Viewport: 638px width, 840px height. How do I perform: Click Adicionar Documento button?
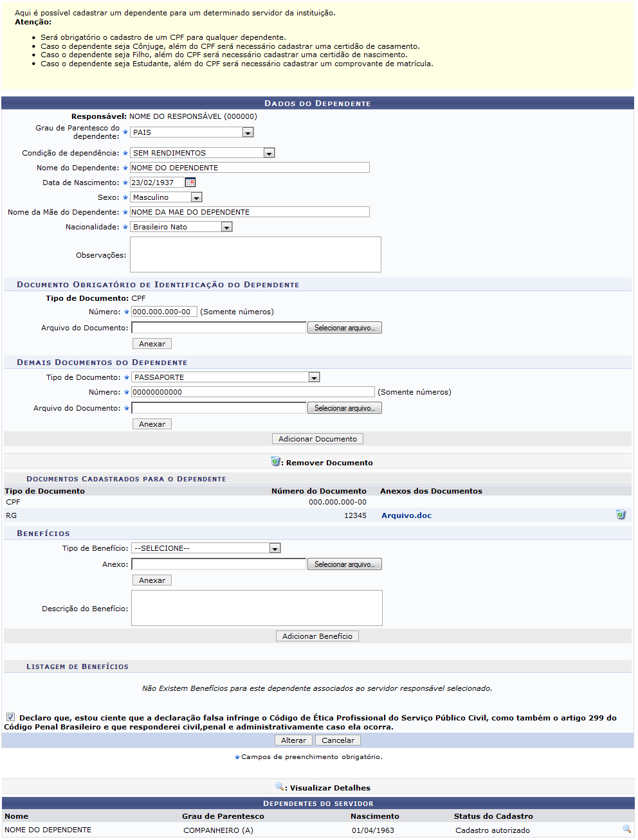(318, 439)
